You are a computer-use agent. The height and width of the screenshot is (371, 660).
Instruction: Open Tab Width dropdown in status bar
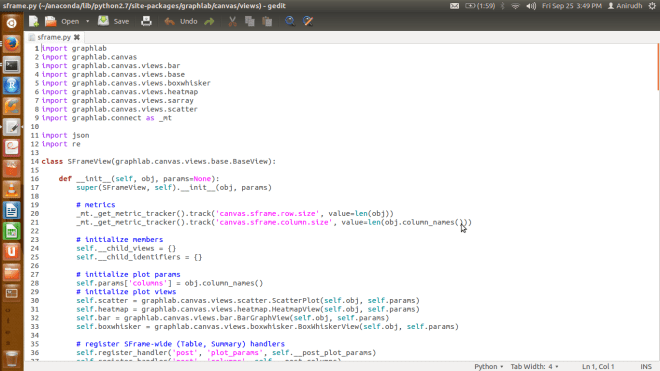pyautogui.click(x=535, y=366)
